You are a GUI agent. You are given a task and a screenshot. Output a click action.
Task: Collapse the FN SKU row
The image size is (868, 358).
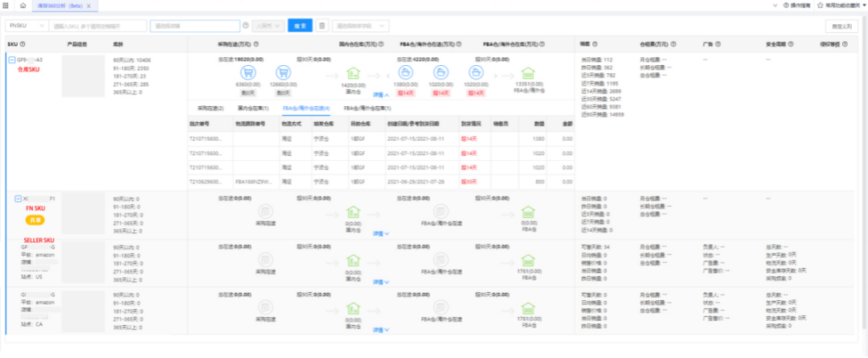point(18,198)
